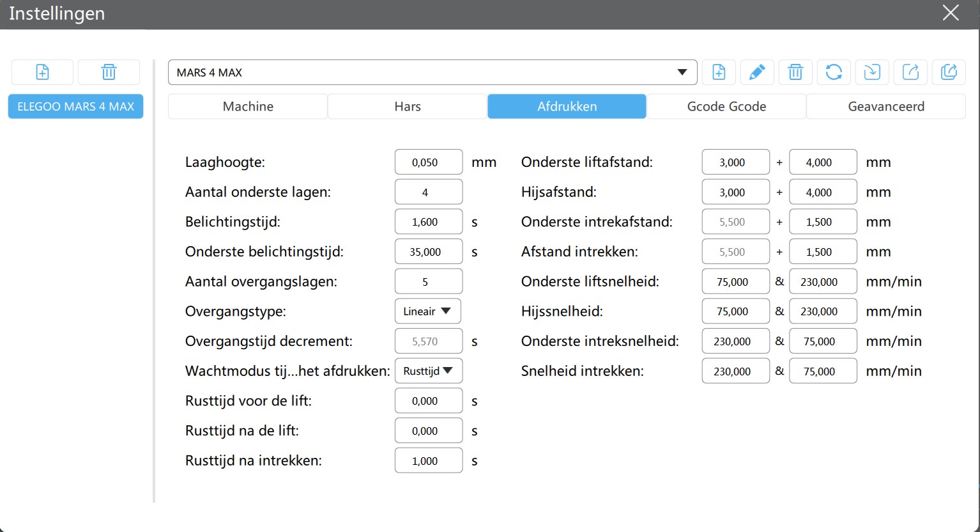Go to the Machine tab
The height and width of the screenshot is (532, 980).
[x=248, y=107]
